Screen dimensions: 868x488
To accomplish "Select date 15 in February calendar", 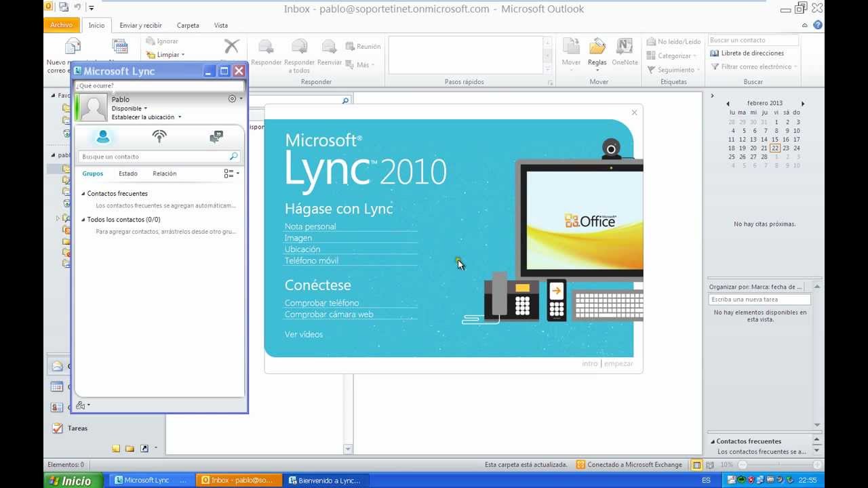I will (775, 140).
